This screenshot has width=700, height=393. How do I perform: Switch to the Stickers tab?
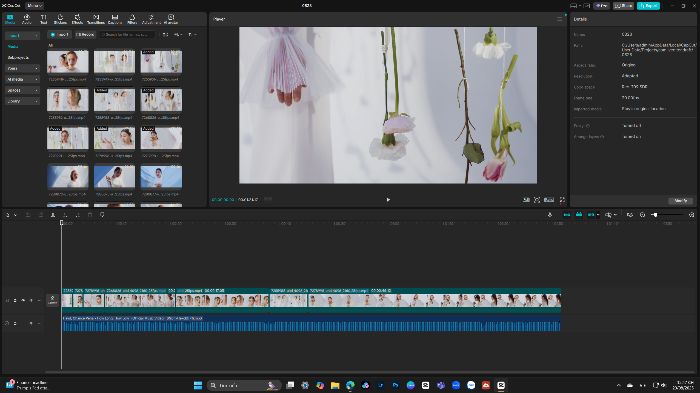[x=60, y=19]
